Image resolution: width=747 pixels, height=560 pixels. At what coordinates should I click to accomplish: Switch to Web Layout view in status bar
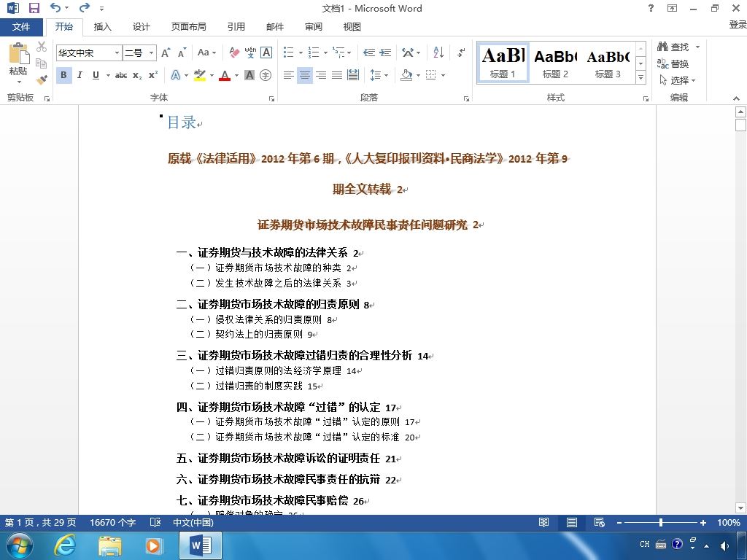pos(600,522)
